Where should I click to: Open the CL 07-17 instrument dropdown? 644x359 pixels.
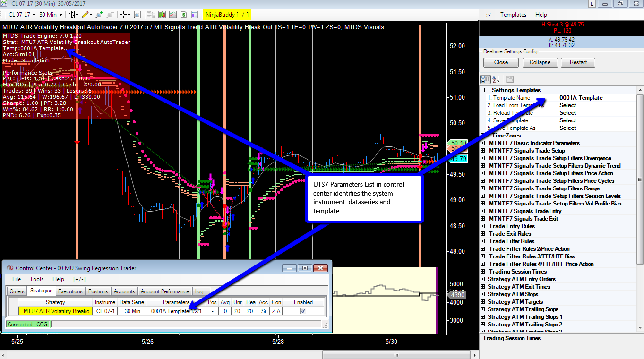pos(21,15)
